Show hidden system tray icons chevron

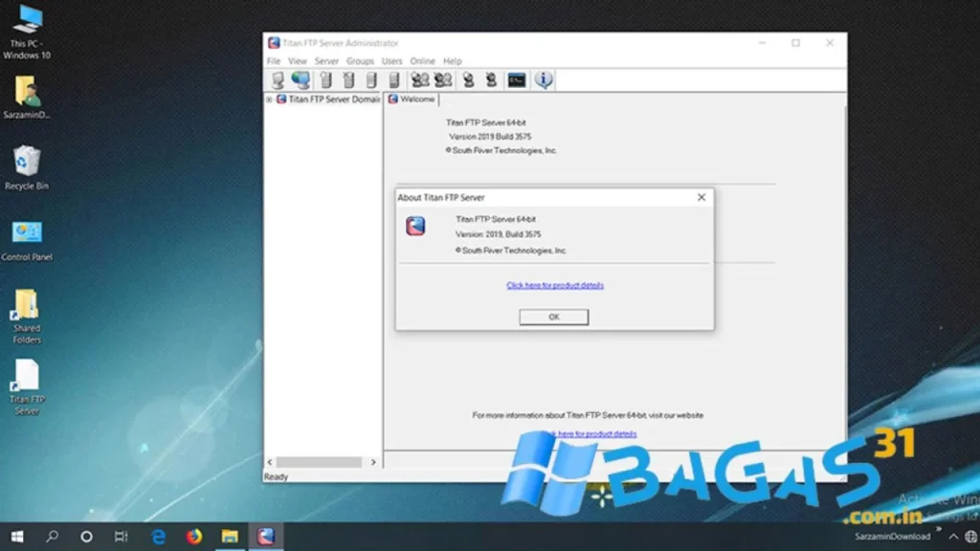click(x=953, y=537)
